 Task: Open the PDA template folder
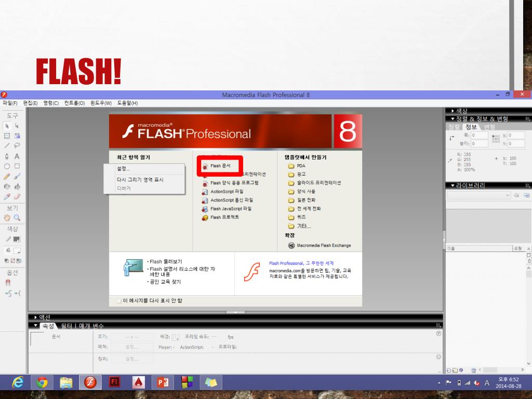(x=297, y=166)
